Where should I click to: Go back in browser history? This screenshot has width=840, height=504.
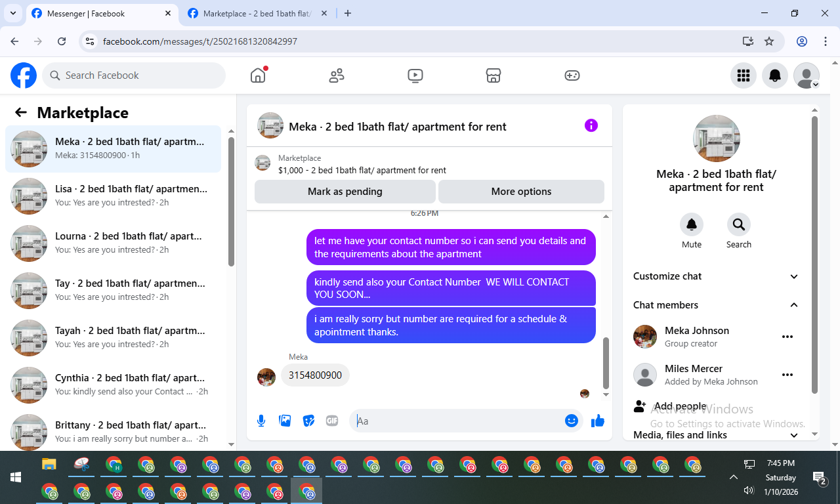(14, 41)
